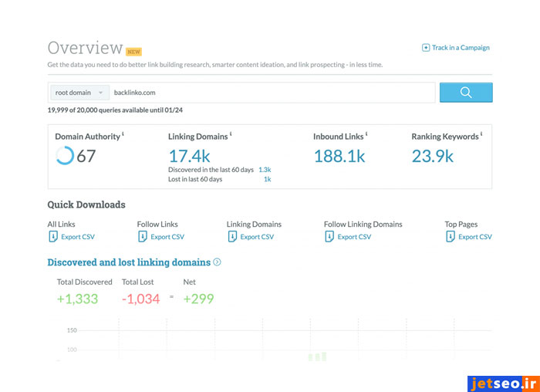Viewport: 540px width, 392px height.
Task: Click the 1k lost domains link
Action: coord(267,179)
